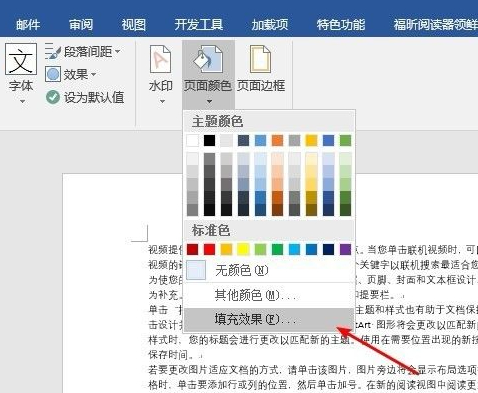The height and width of the screenshot is (393, 478).
Task: Open the Add-ins (加载项) tab
Action: pyautogui.click(x=270, y=24)
